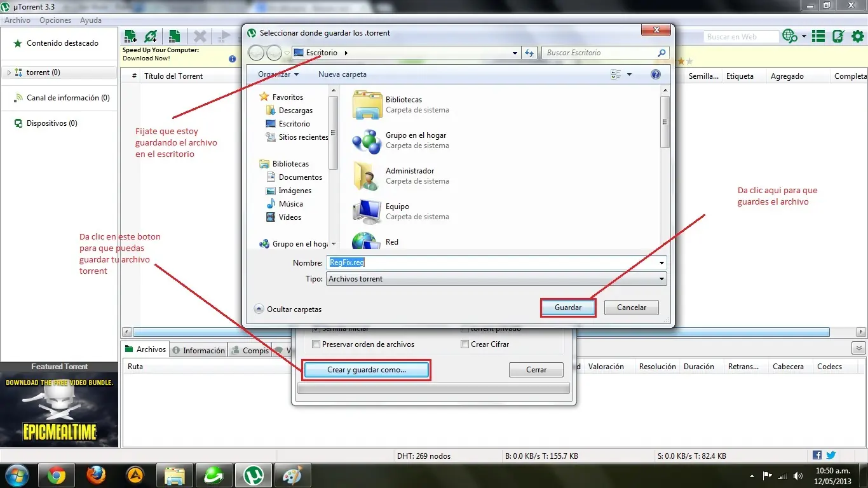The width and height of the screenshot is (868, 488).
Task: Click the blue info icon in ad bar
Action: tap(233, 58)
